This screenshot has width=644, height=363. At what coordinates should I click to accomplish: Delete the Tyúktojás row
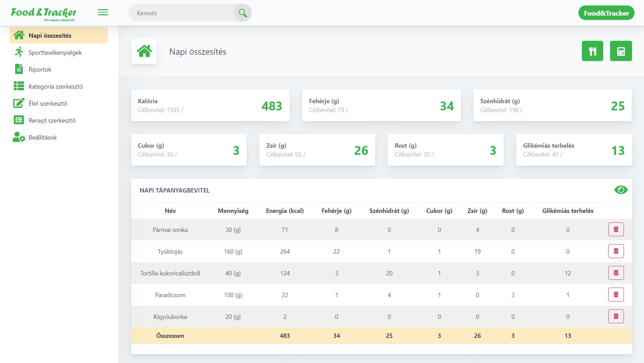(616, 251)
